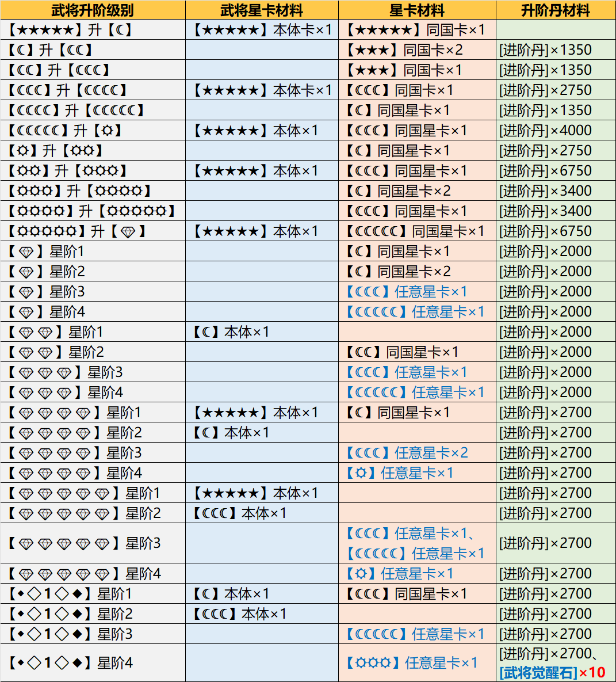Screen dimensions: 616x682
Task: Click the five-diamond 星阶2 level cell
Action: pyautogui.click(x=93, y=513)
